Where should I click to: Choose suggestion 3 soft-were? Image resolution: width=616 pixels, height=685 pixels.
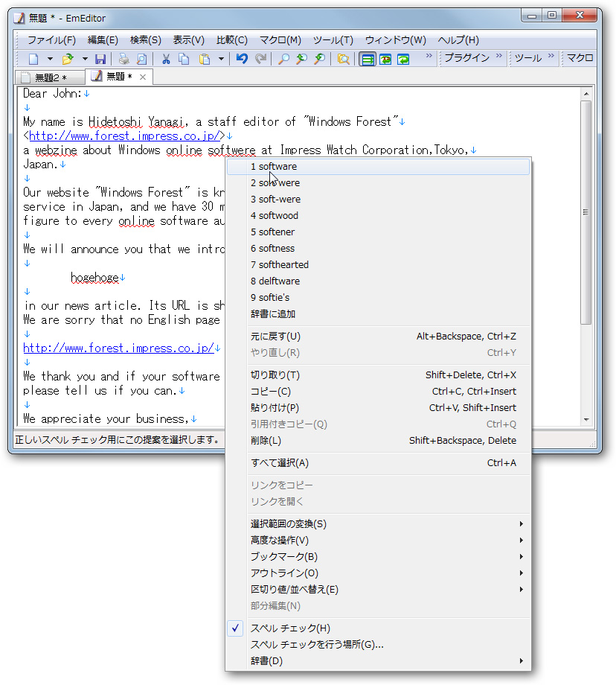(x=378, y=200)
